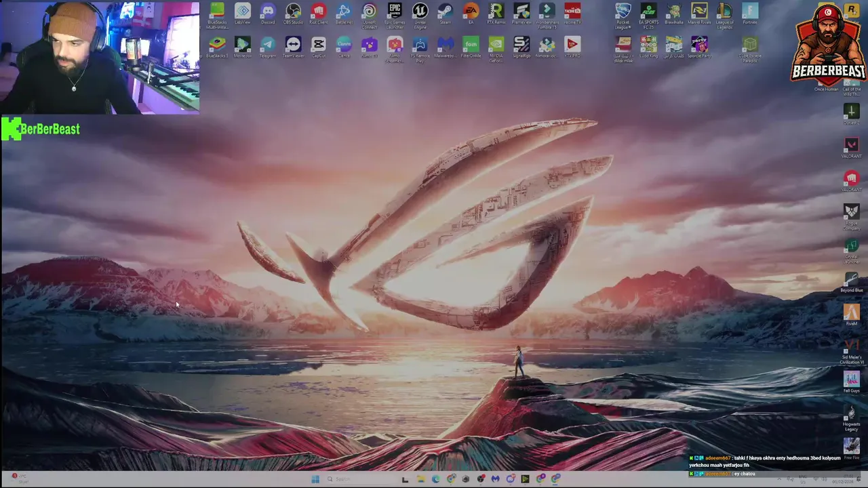Open the EA app desktop icon
This screenshot has height=488, width=868.
pos(471,14)
